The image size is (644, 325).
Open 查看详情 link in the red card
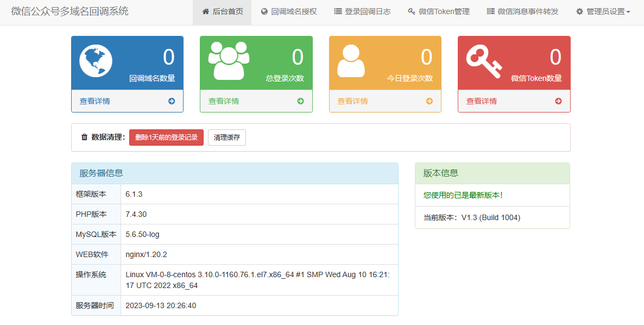(x=482, y=101)
